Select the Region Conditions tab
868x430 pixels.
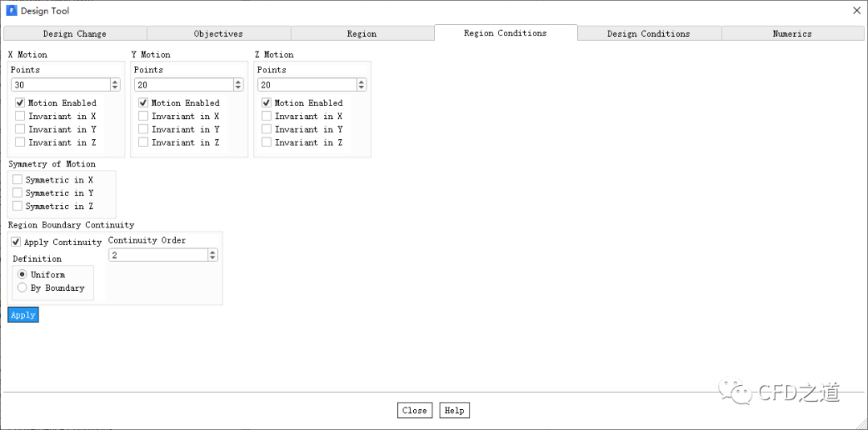tap(506, 33)
